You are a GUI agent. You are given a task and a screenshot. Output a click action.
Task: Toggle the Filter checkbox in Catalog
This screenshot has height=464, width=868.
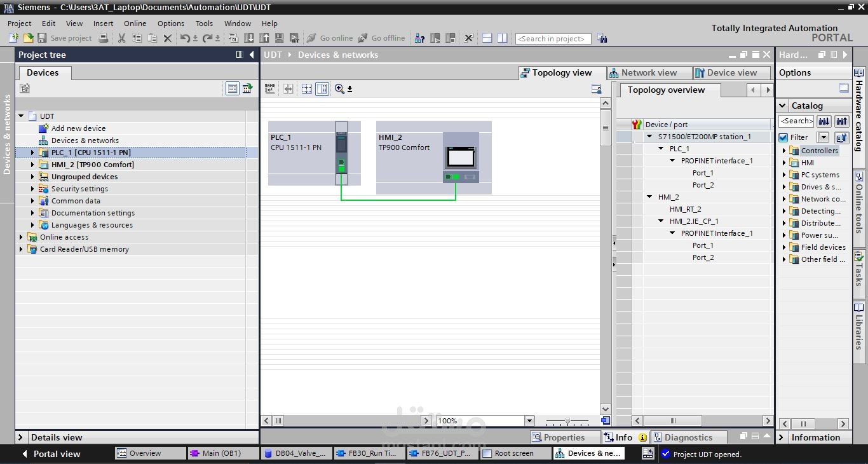coord(783,137)
